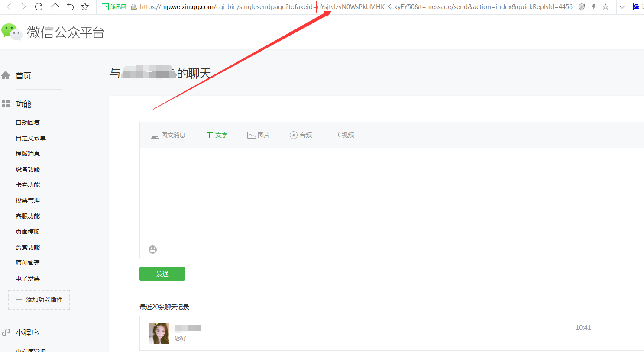Open the browser home page icon
The height and width of the screenshot is (352, 644).
55,7
